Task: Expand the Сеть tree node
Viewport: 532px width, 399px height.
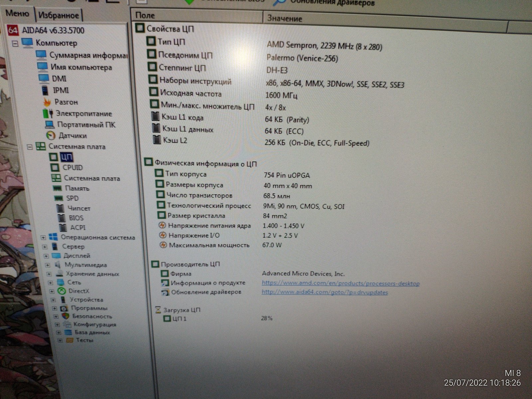Action: click(51, 283)
